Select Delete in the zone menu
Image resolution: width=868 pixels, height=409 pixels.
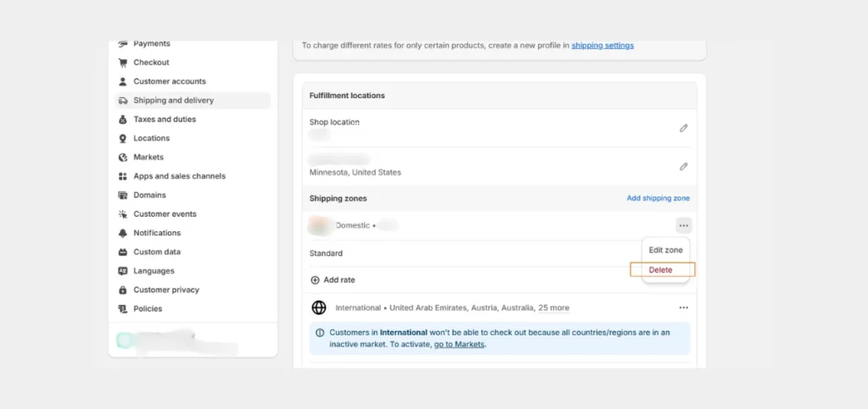pos(663,270)
